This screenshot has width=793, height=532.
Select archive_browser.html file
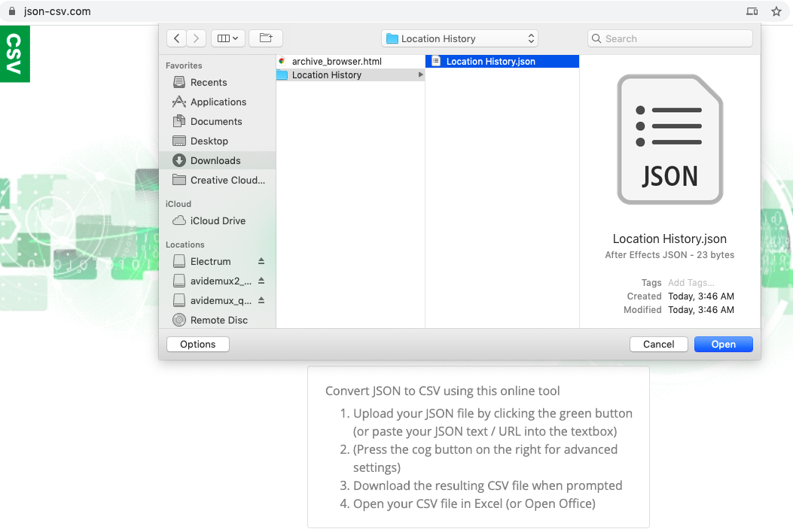(x=350, y=61)
